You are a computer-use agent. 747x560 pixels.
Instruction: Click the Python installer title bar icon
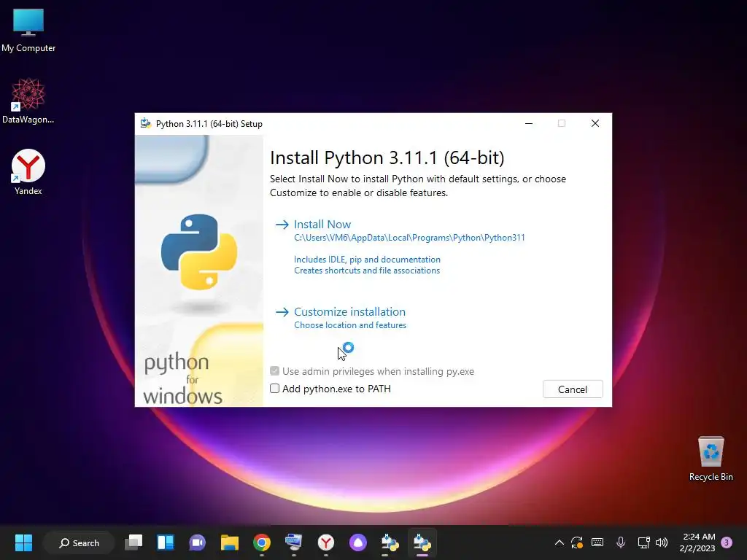pyautogui.click(x=146, y=124)
